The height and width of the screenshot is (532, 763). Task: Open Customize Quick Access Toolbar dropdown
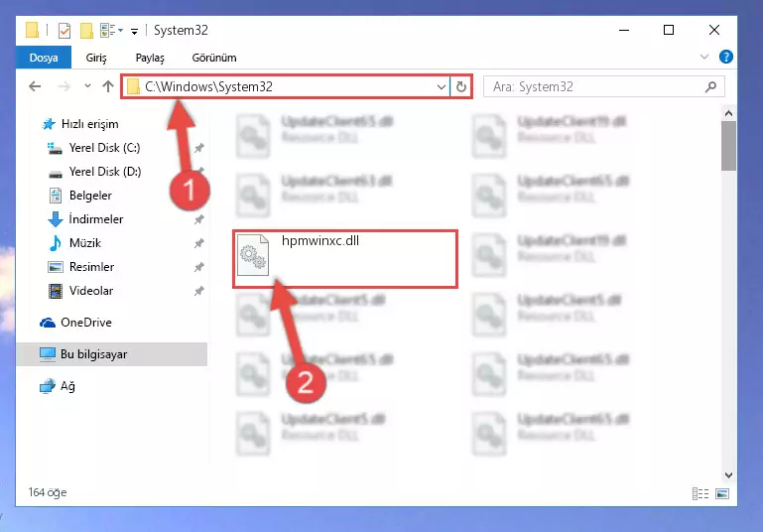tap(134, 32)
